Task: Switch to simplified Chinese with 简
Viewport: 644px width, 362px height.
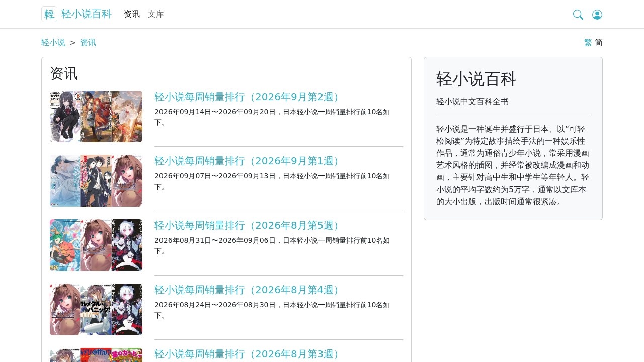Action: (x=599, y=43)
